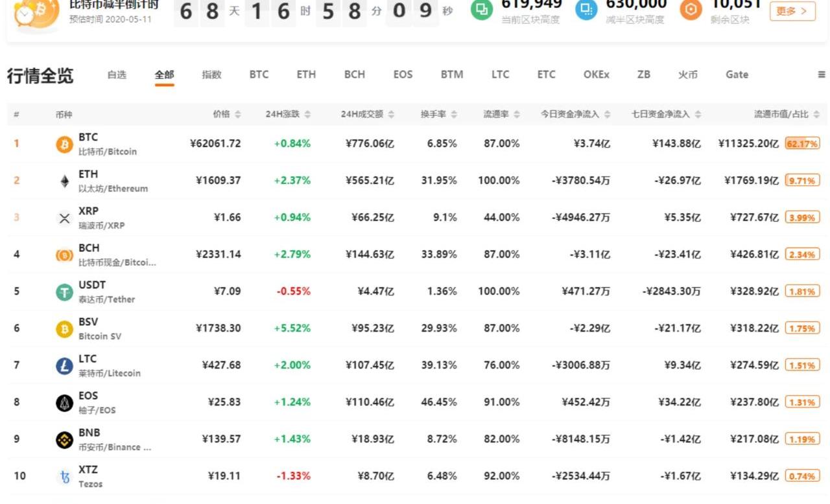Click the Binance BNB coin icon
This screenshot has width=830, height=504.
point(64,440)
